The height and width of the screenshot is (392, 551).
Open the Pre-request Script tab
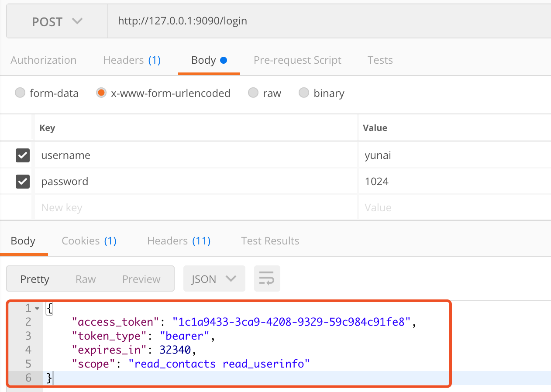click(297, 60)
